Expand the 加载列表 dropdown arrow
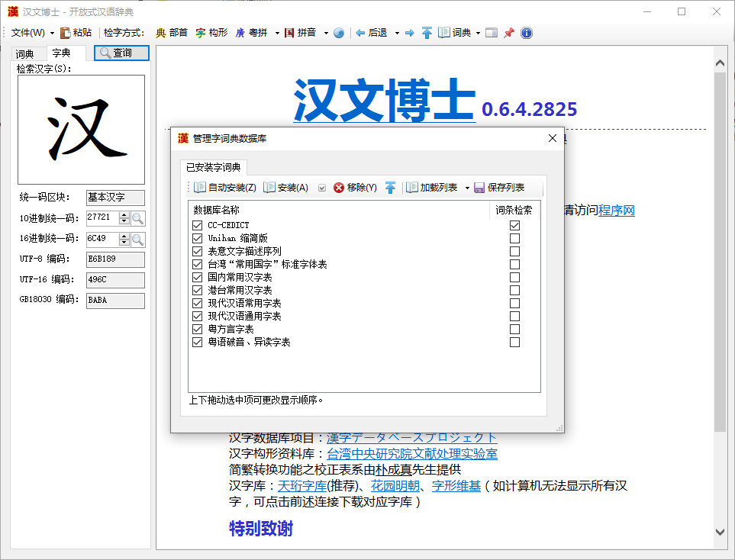The image size is (735, 560). (467, 188)
